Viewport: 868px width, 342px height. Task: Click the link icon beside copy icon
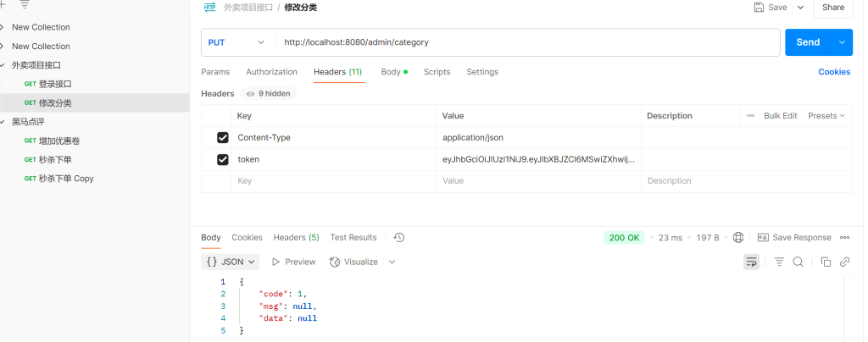pos(844,262)
